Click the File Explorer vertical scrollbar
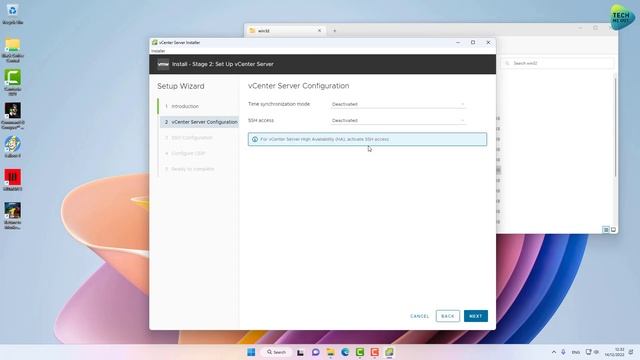Screen dimensions: 640x360 [x=615, y=127]
